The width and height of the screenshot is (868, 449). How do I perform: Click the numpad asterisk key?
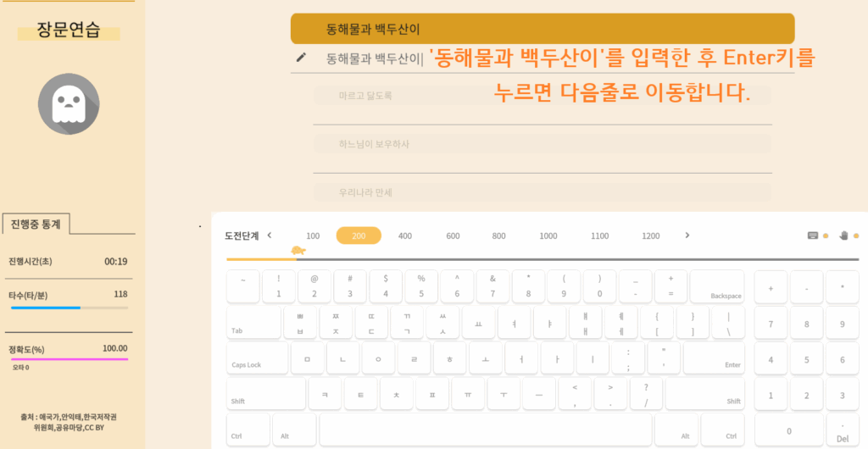843,287
